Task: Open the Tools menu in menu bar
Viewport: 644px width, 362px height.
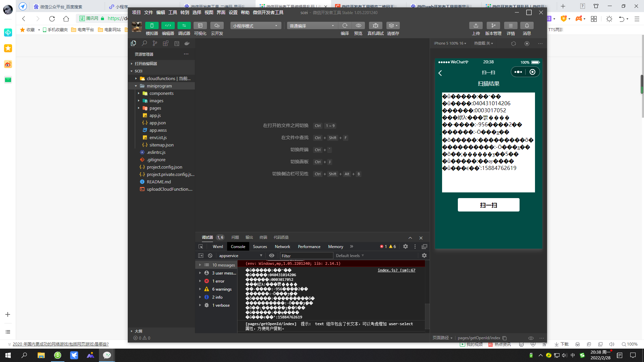Action: pyautogui.click(x=173, y=12)
